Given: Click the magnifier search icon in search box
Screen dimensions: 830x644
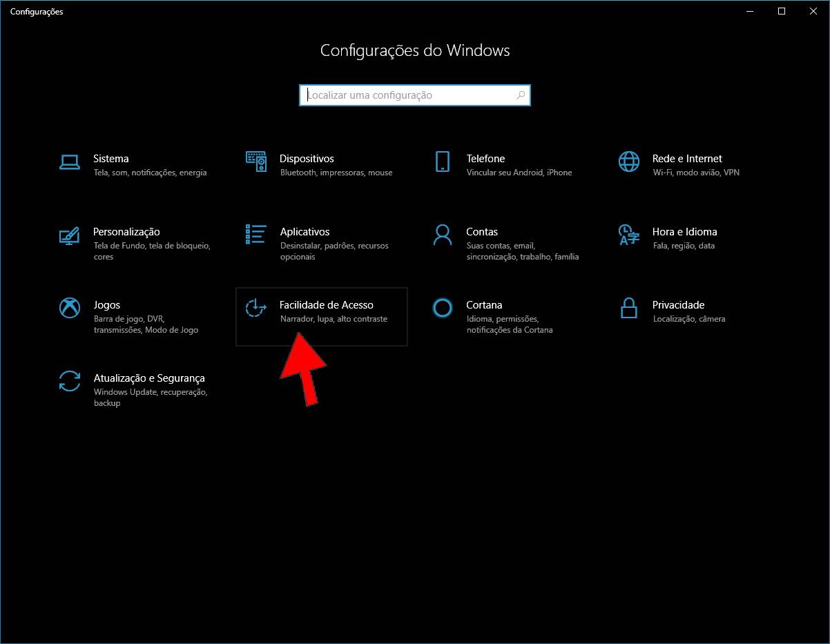Looking at the screenshot, I should click(x=521, y=95).
